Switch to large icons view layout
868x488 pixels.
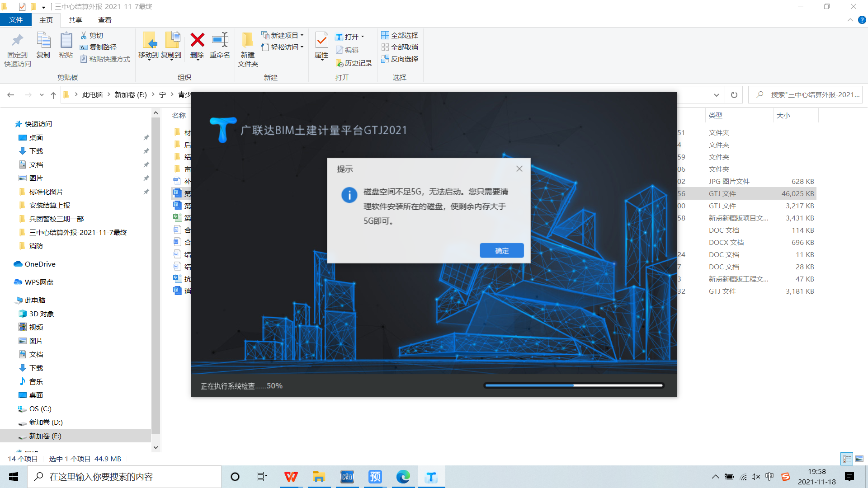coord(859,459)
